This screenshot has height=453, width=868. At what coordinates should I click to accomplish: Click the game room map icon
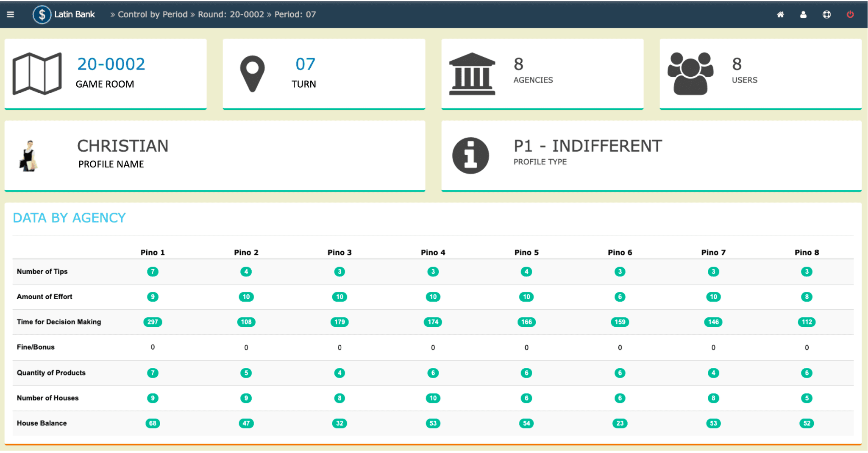coord(37,74)
